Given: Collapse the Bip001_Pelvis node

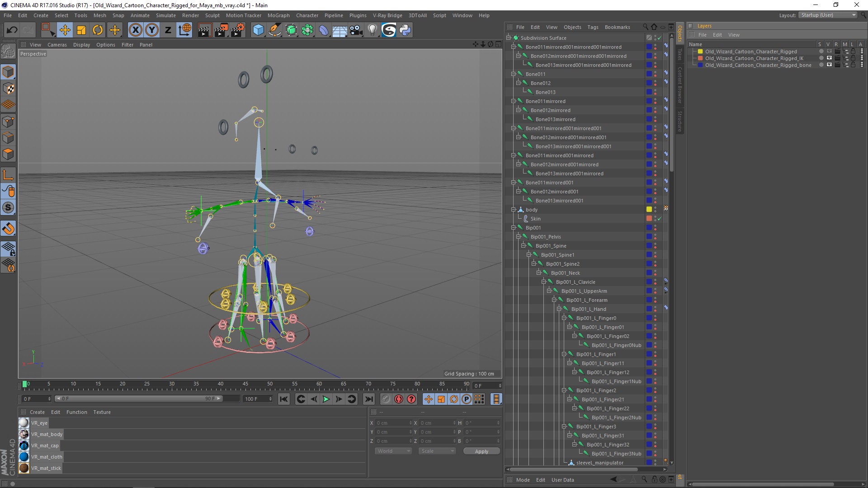Looking at the screenshot, I should click(x=519, y=237).
